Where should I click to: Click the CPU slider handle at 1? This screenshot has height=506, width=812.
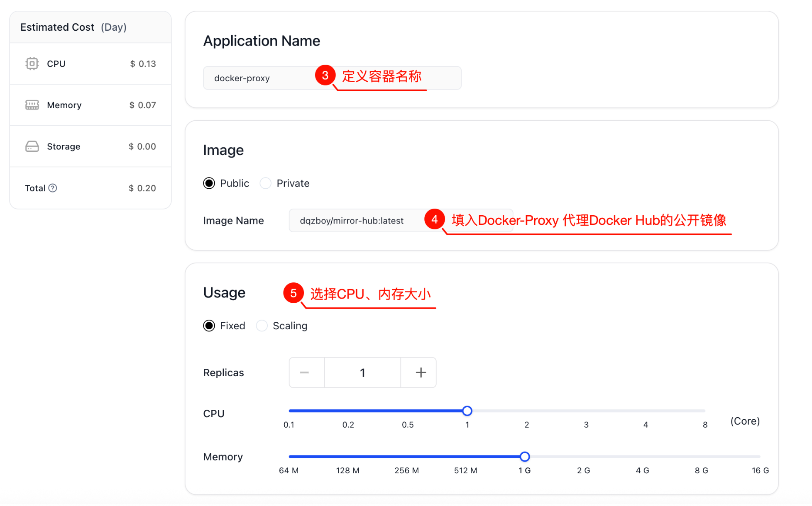467,411
